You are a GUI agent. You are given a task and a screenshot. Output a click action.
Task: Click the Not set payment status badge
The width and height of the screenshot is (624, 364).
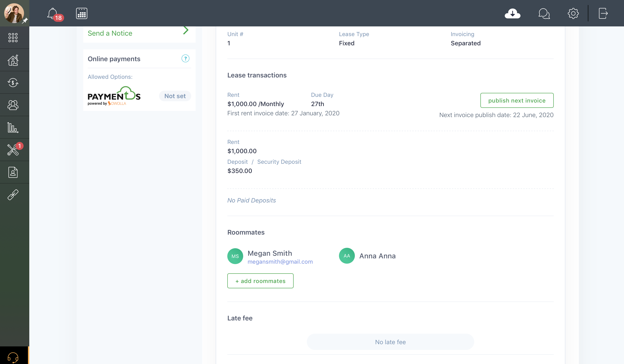(x=175, y=96)
